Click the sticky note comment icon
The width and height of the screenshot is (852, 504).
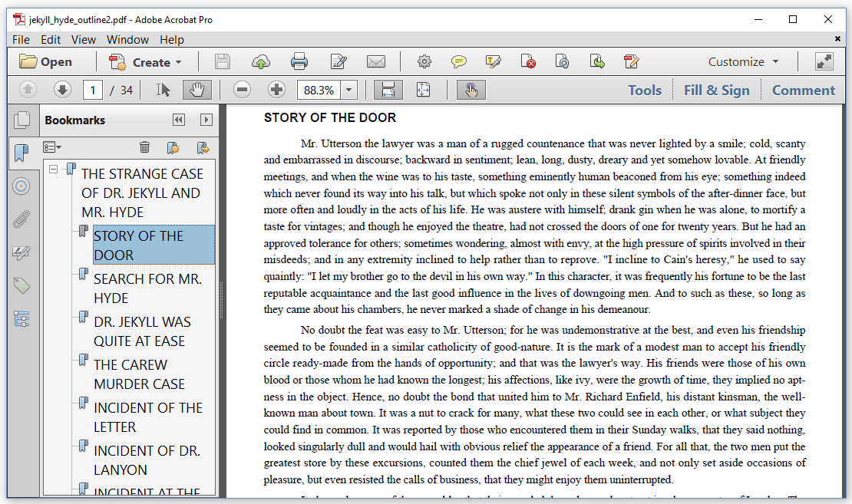[x=458, y=62]
